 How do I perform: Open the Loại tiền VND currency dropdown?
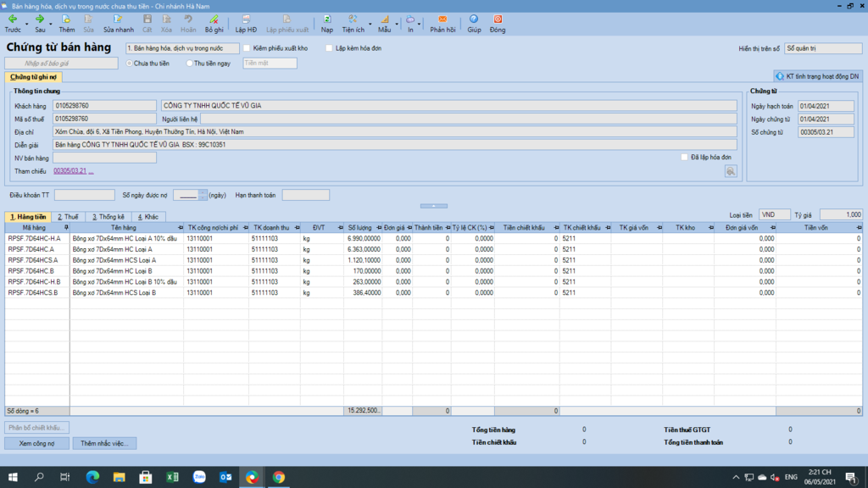(x=774, y=214)
